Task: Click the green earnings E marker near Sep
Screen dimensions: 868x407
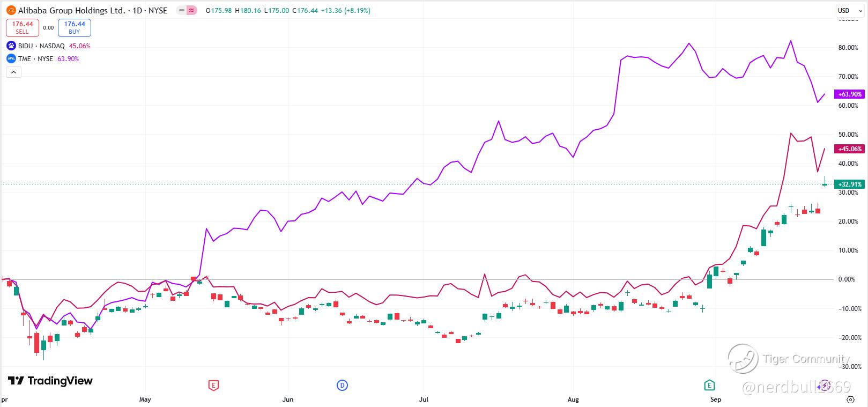Action: 709,385
